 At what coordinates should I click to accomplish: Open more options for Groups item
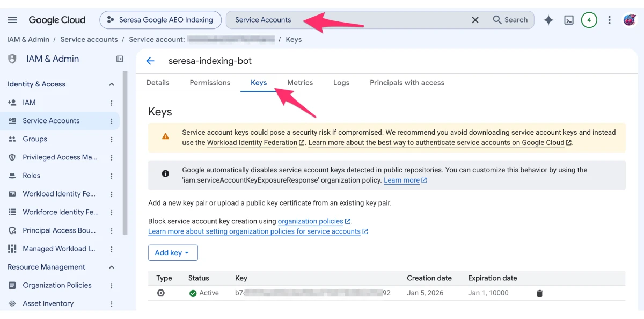112,139
